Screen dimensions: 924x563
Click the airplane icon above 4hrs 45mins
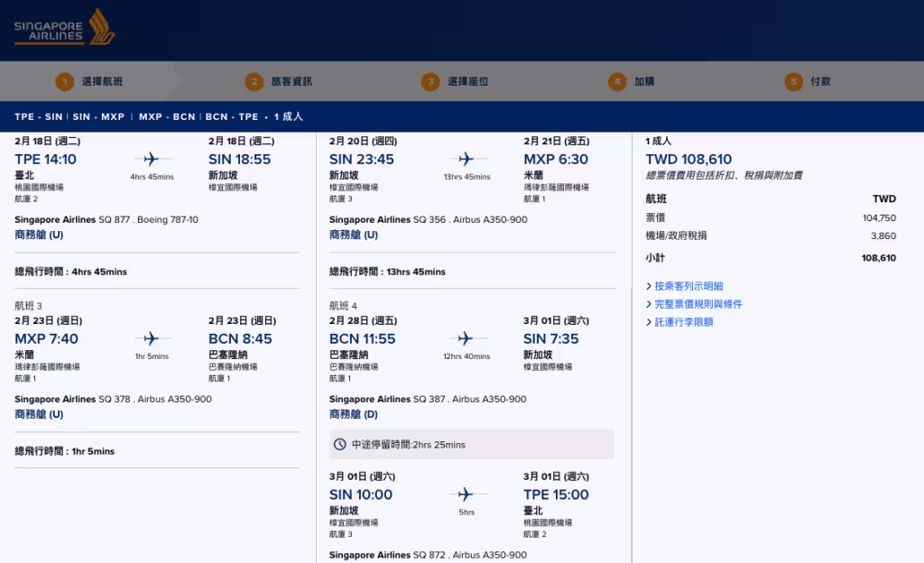coord(152,159)
